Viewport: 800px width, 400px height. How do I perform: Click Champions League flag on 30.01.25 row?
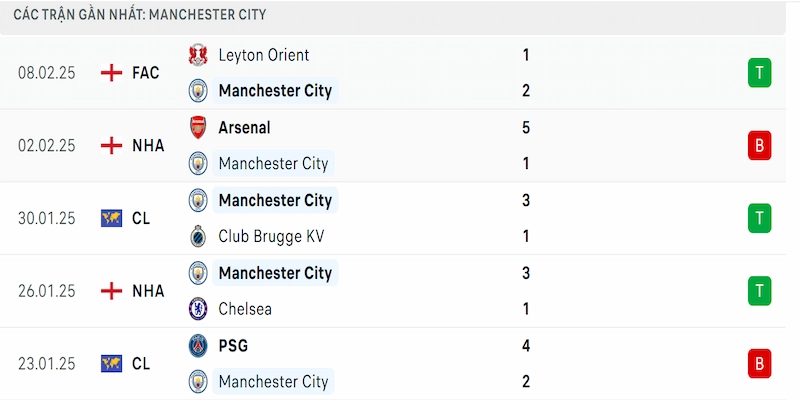(x=111, y=218)
